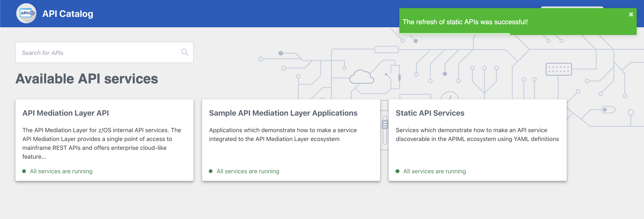Click green status dot in API Mediation Layer API tile

[x=24, y=171]
